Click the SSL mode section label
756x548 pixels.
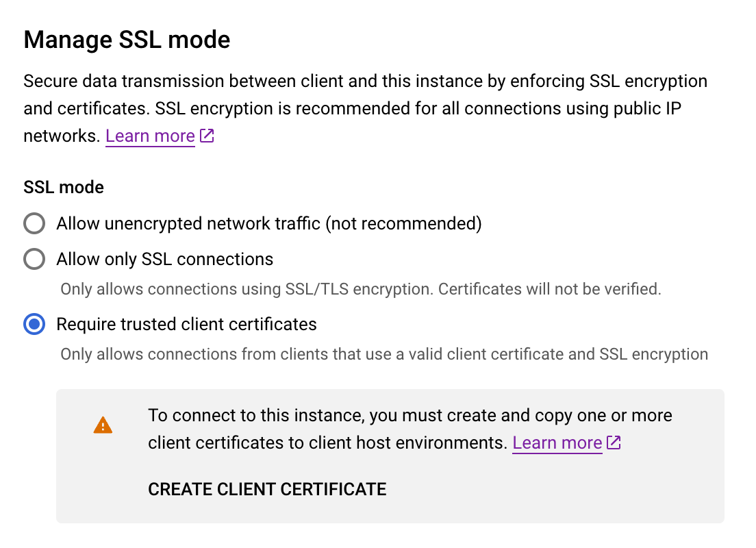click(63, 186)
